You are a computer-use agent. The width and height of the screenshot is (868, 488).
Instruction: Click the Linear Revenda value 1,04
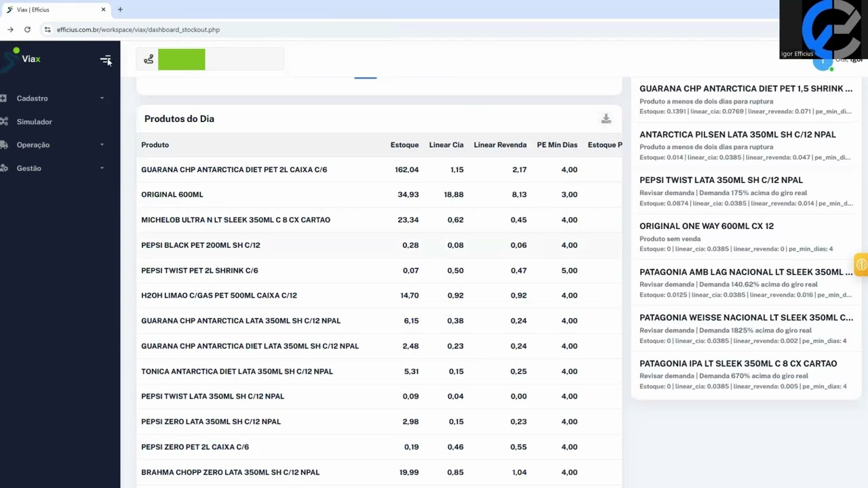(x=519, y=472)
